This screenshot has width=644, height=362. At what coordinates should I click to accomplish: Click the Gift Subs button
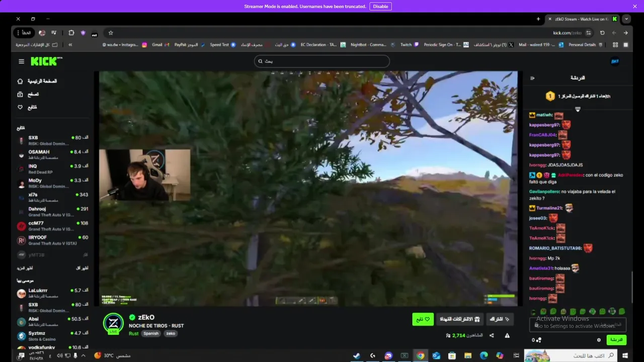(460, 319)
